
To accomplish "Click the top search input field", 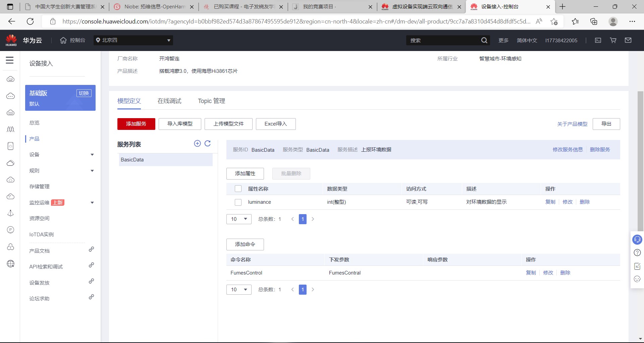I will click(443, 40).
